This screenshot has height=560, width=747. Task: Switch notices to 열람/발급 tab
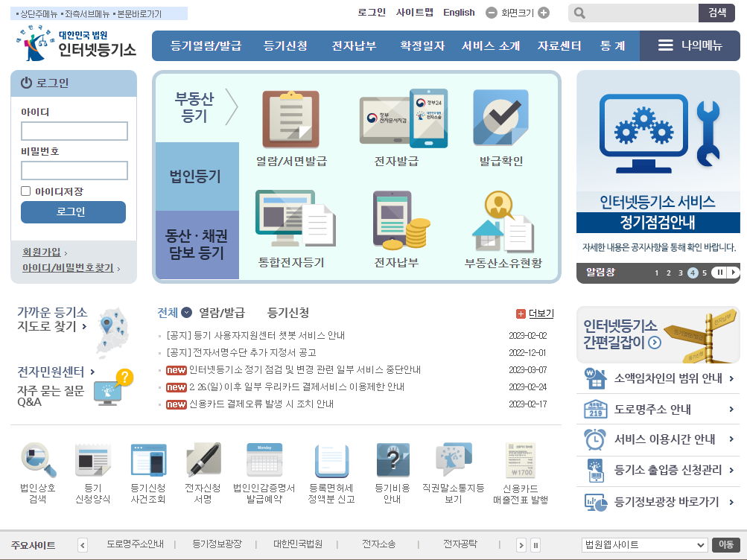pos(221,313)
